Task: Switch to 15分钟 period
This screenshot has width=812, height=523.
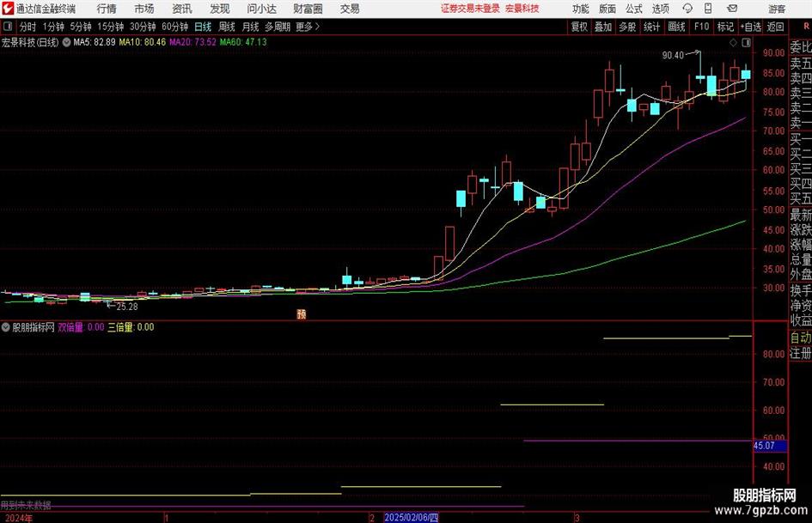Action: tap(111, 27)
